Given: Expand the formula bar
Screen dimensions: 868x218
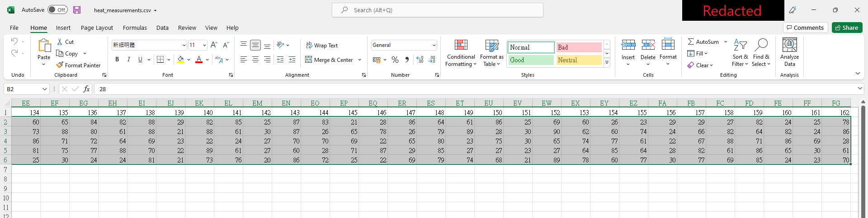Looking at the screenshot, I should [x=860, y=88].
